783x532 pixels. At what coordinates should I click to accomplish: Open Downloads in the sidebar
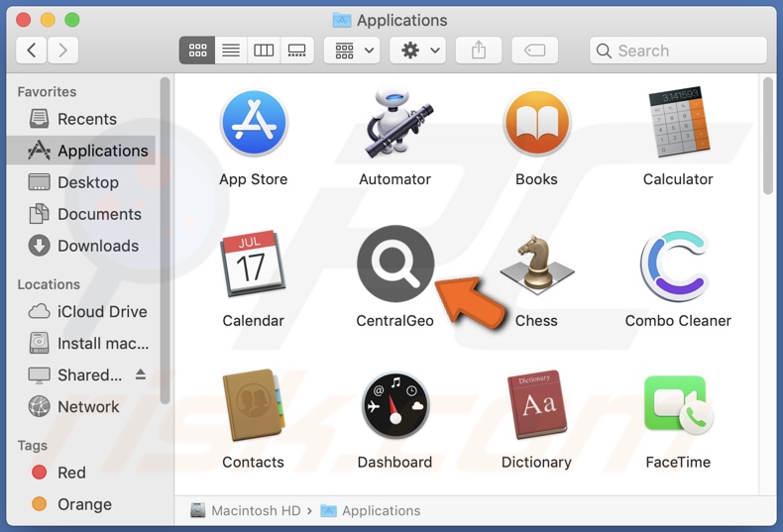click(x=82, y=246)
